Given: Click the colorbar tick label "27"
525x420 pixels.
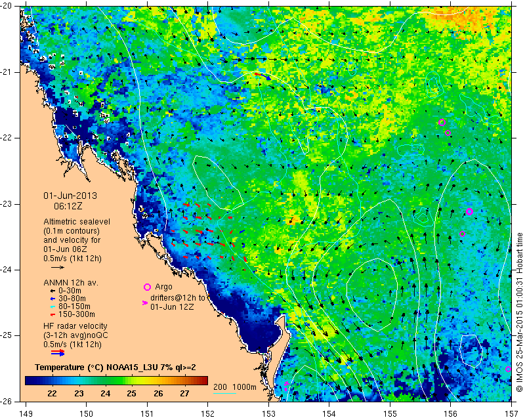Looking at the screenshot, I should 184,394.
